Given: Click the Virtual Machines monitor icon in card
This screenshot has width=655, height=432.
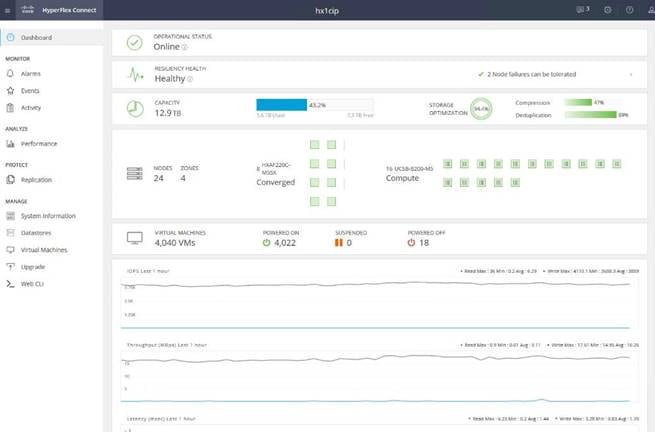Looking at the screenshot, I should (135, 238).
